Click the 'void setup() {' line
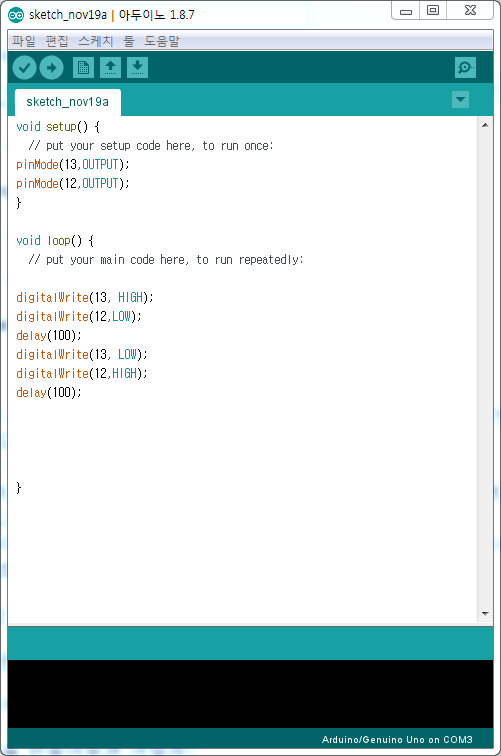The width and height of the screenshot is (501, 756). coord(58,127)
